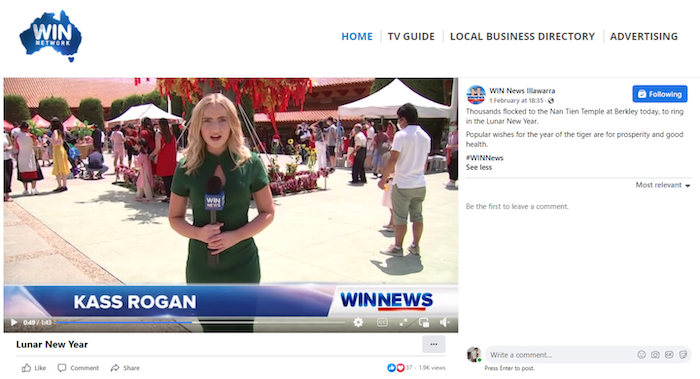Add a GIF to comment
The image size is (700, 379).
coord(669,355)
